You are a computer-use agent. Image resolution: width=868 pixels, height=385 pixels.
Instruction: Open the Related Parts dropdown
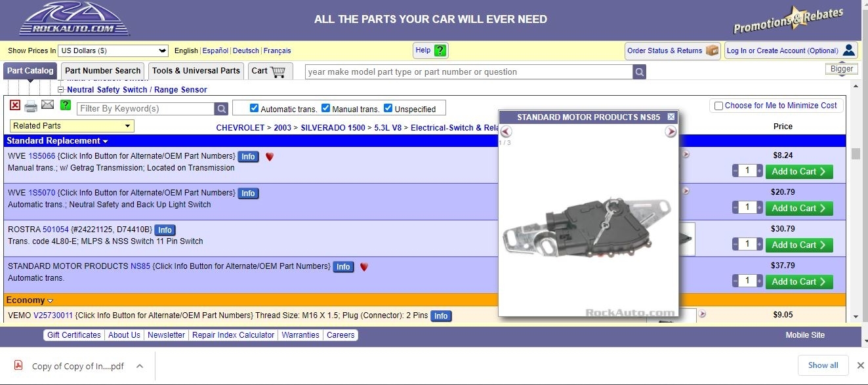coord(72,126)
